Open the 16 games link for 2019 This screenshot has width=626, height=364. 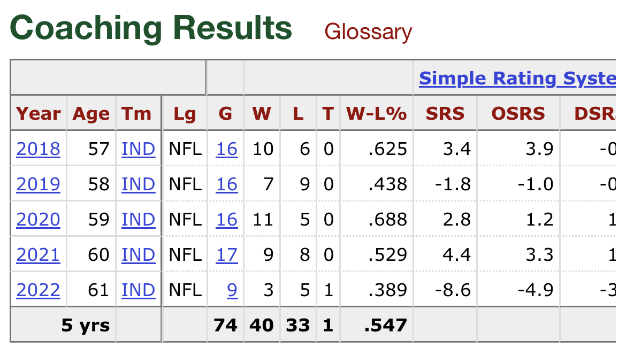226,184
